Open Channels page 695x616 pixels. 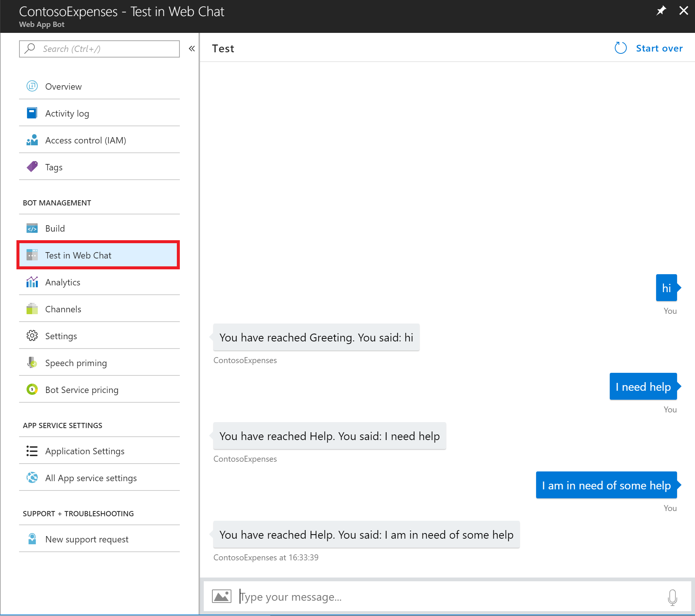pyautogui.click(x=99, y=309)
